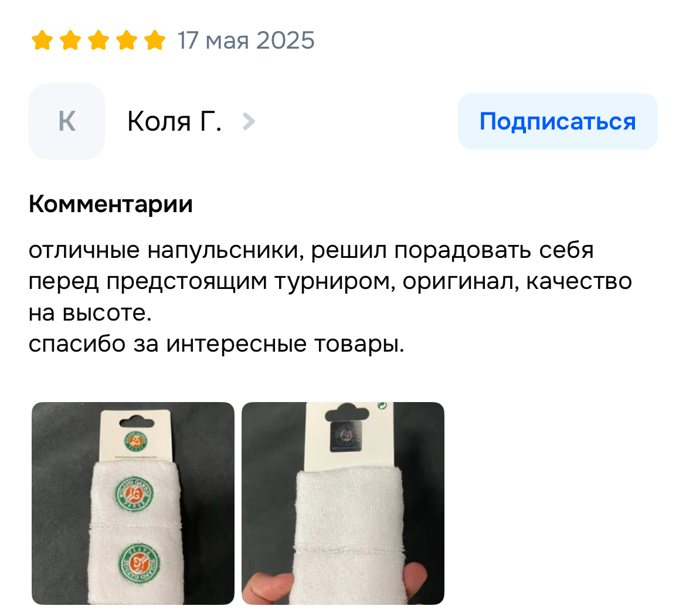Open the avatar with letter К
This screenshot has height=616, width=686.
pos(67,121)
